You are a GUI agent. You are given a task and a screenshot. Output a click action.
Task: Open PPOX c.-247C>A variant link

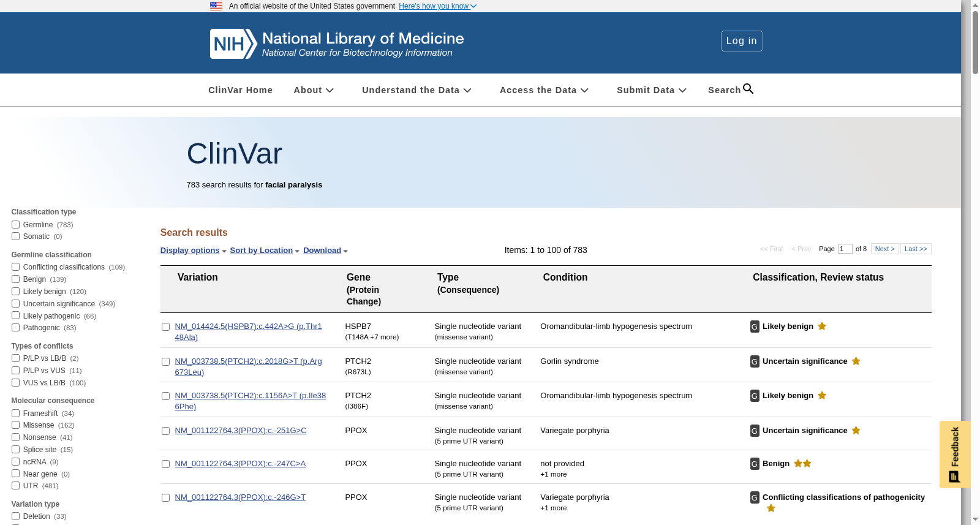coord(240,464)
